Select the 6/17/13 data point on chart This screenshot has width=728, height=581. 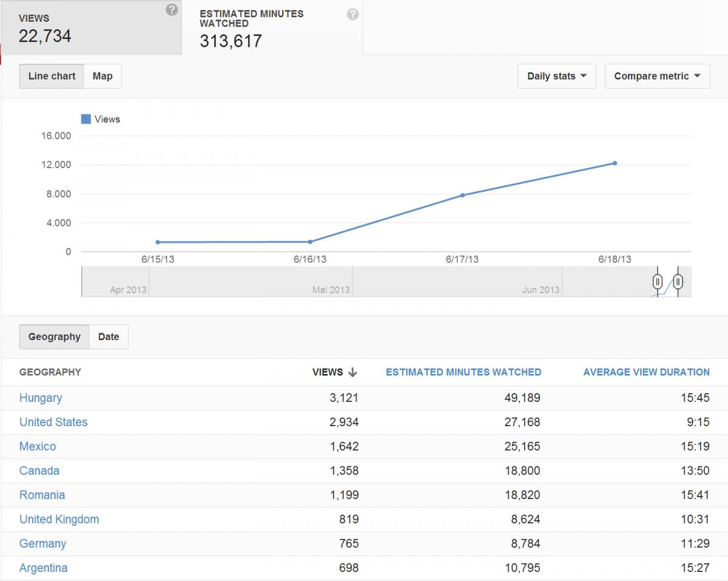tap(462, 195)
